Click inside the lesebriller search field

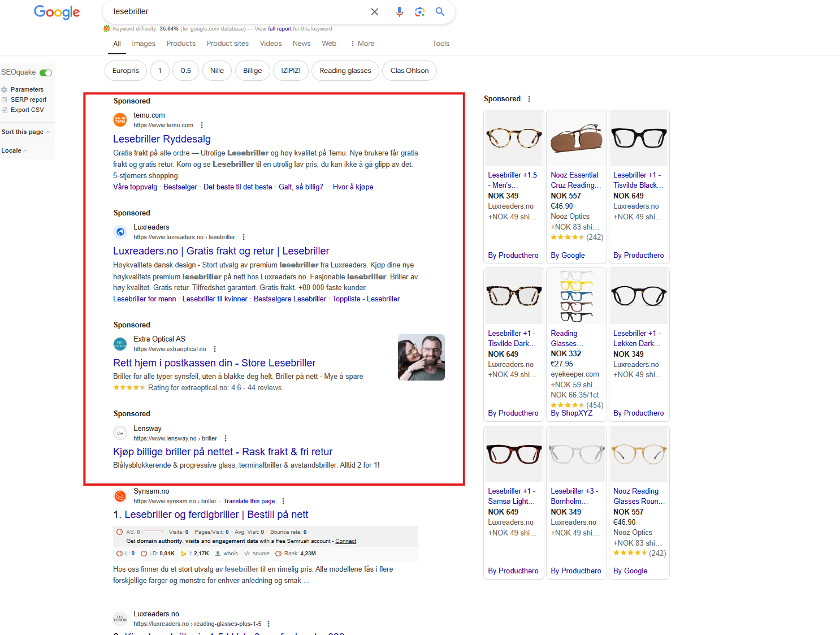[x=237, y=12]
